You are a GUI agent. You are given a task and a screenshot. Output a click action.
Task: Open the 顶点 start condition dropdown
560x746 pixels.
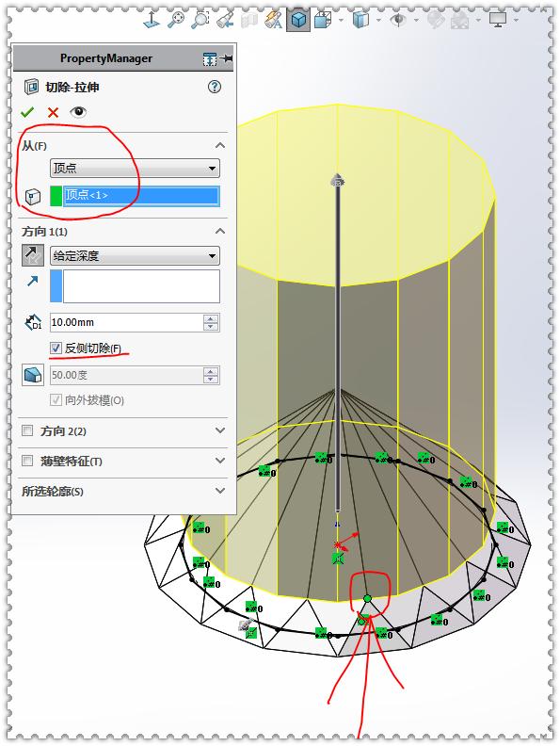[x=135, y=168]
